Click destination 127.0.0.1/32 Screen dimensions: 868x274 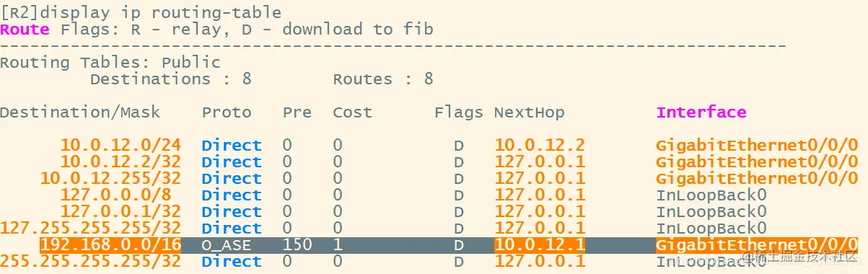(x=120, y=212)
